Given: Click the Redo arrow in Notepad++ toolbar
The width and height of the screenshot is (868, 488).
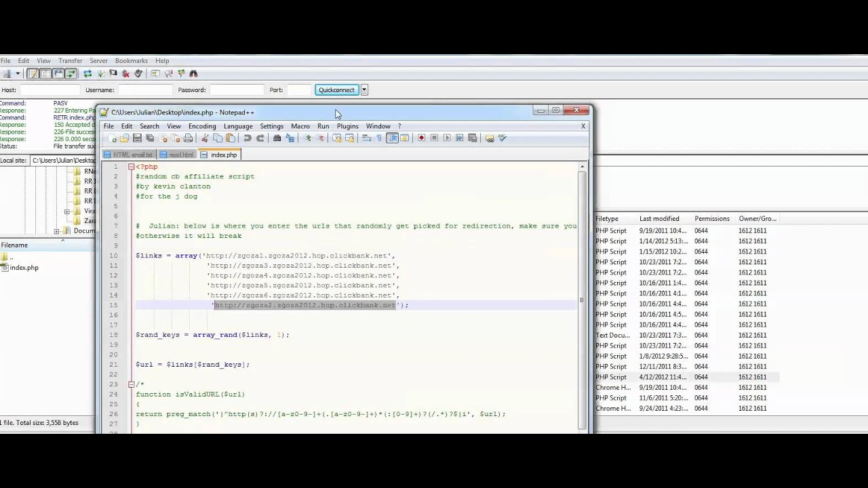Looking at the screenshot, I should 260,138.
